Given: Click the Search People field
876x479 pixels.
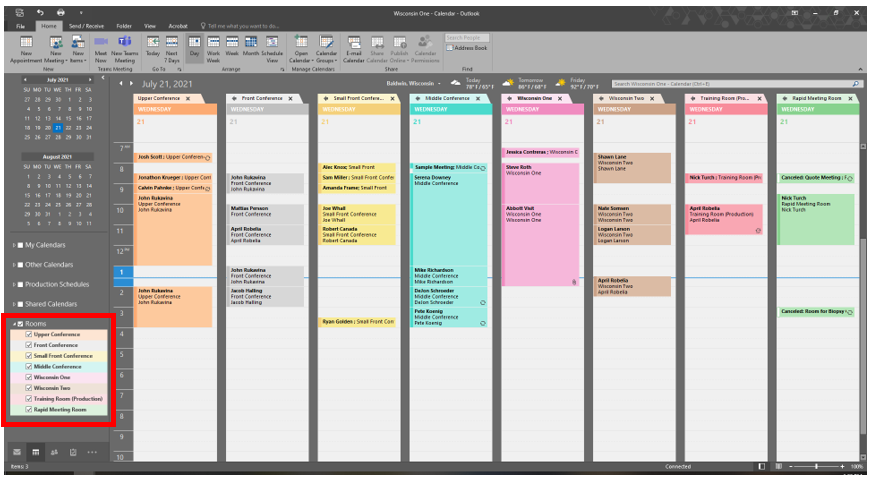Looking at the screenshot, I should click(x=467, y=37).
